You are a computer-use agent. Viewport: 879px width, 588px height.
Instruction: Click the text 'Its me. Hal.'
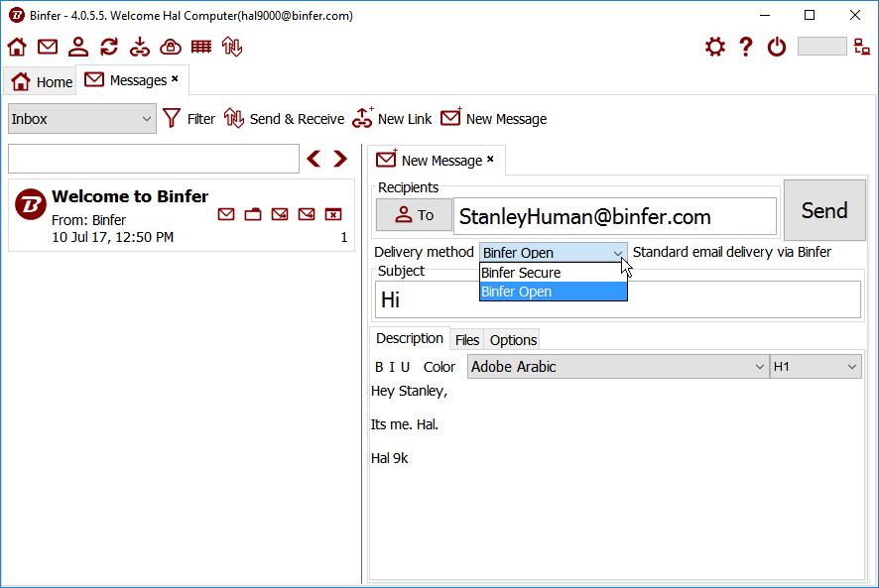(404, 424)
